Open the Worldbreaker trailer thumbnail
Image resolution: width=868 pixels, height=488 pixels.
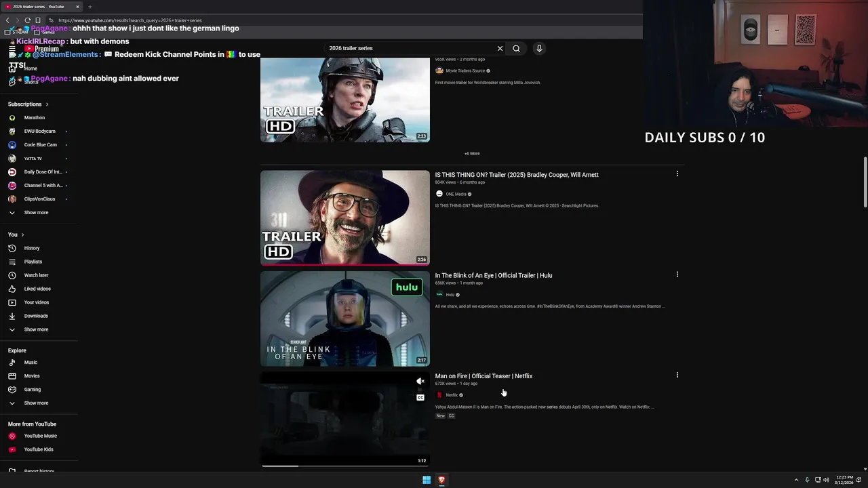click(x=344, y=100)
